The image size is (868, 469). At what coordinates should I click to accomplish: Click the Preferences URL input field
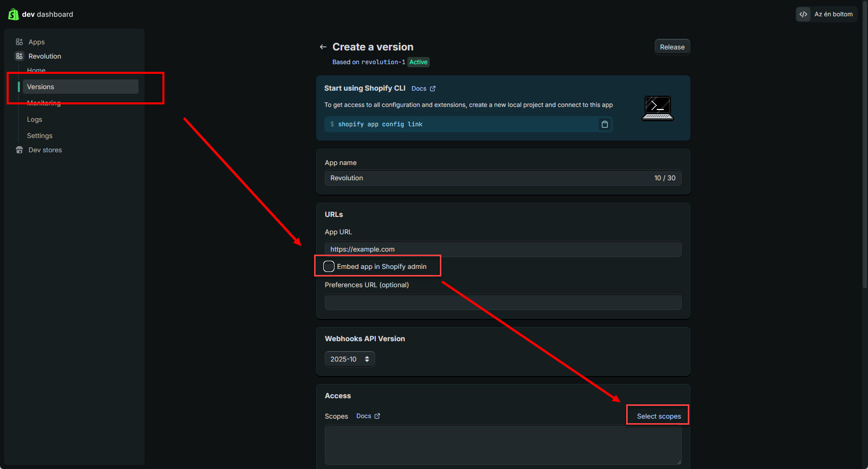pyautogui.click(x=502, y=302)
